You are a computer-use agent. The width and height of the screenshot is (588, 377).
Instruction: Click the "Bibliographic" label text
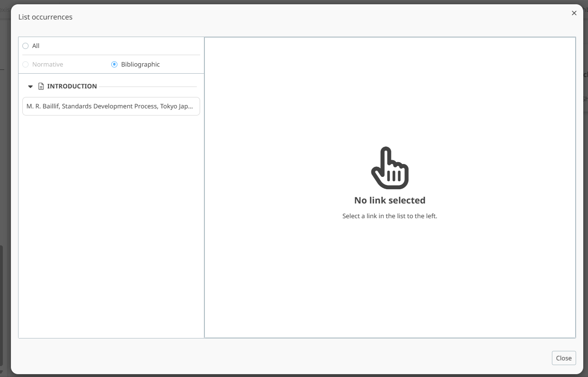click(140, 65)
